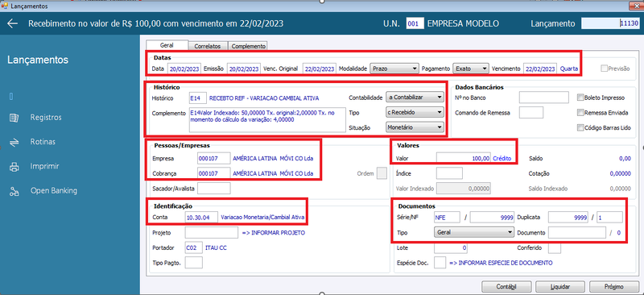This screenshot has height=295, width=644.
Task: Click the Vencimento date field
Action: [x=540, y=69]
